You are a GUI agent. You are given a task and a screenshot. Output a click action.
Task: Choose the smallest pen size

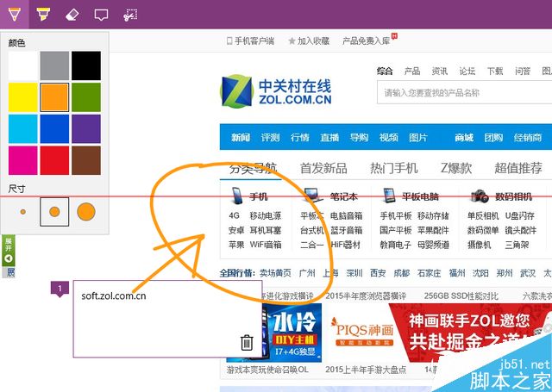23,211
